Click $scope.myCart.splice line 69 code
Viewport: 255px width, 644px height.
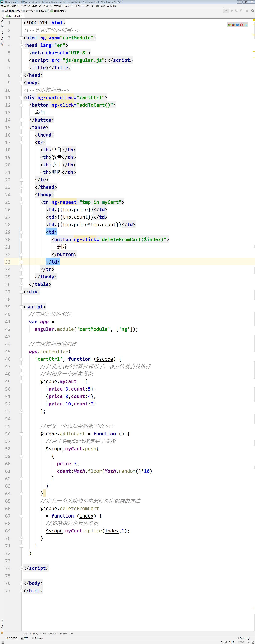pos(87,531)
